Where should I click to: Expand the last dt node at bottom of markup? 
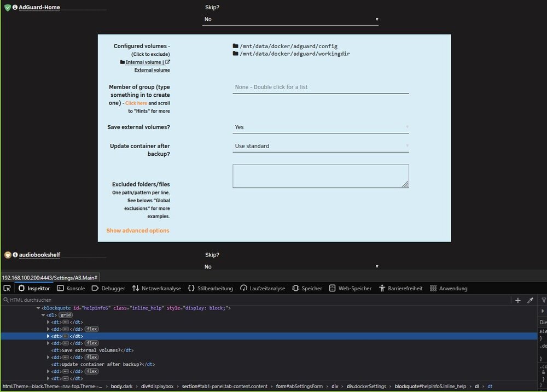[x=48, y=378]
